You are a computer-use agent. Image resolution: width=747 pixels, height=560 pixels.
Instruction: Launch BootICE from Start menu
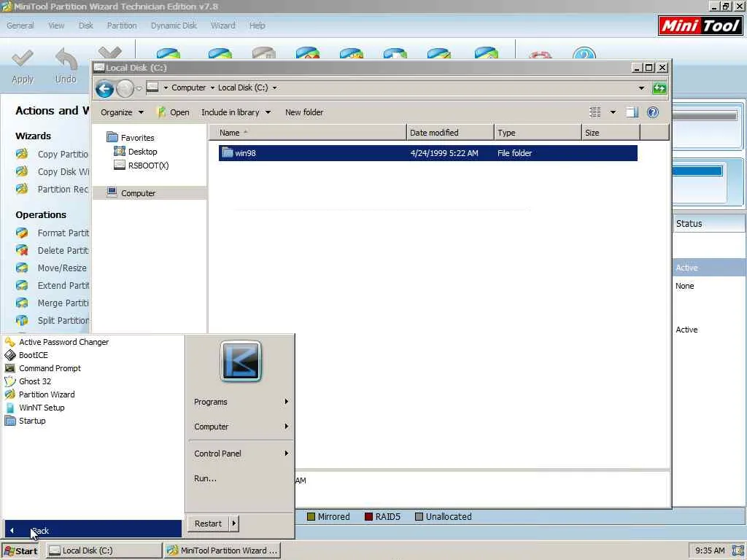tap(33, 355)
